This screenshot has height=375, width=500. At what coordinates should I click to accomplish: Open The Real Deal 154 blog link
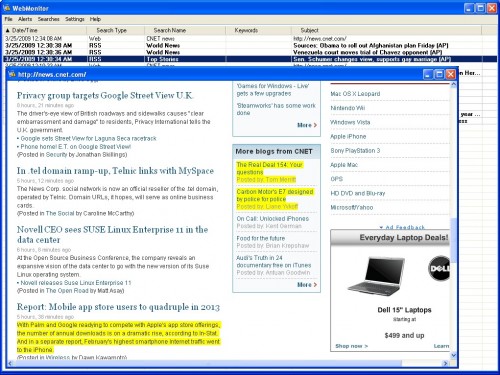[270, 168]
